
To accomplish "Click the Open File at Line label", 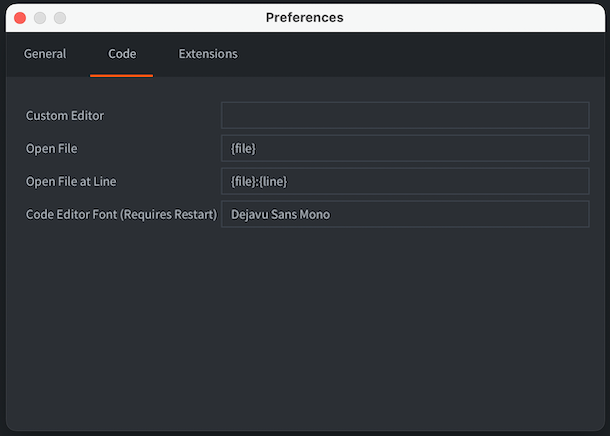I will click(x=71, y=181).
